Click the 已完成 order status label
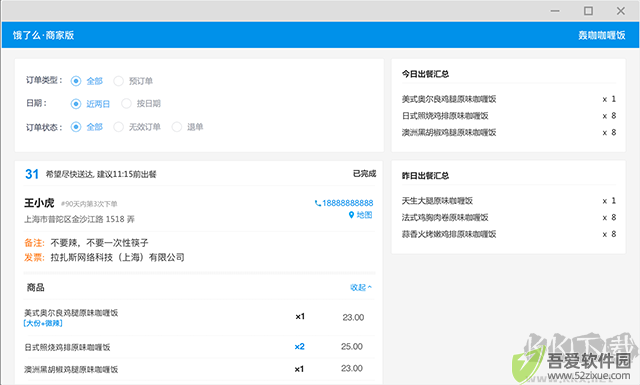Screen dimensions: 640x385 (364, 174)
